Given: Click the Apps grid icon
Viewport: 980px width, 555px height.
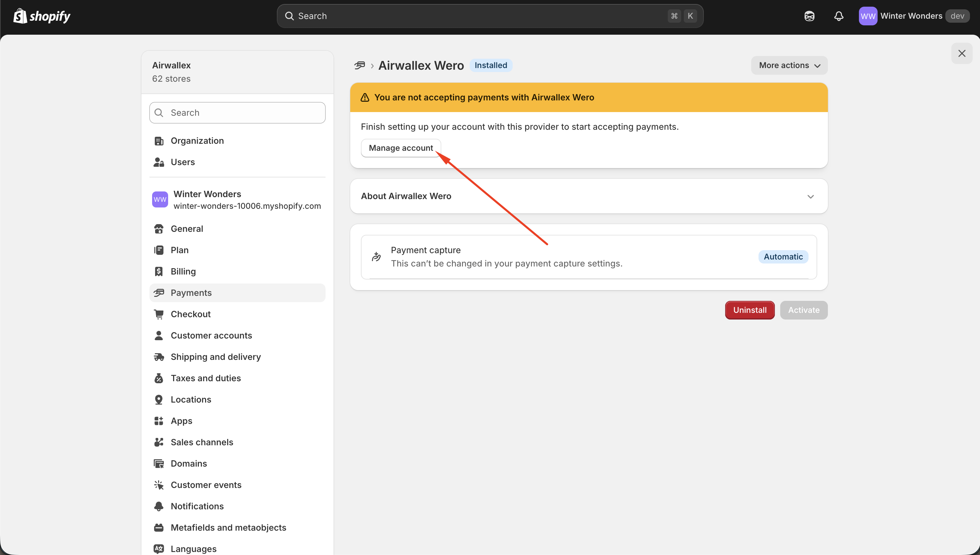Looking at the screenshot, I should 158,421.
